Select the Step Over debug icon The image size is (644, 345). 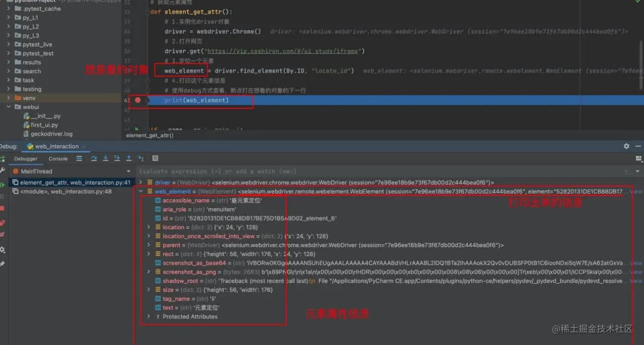pos(94,158)
